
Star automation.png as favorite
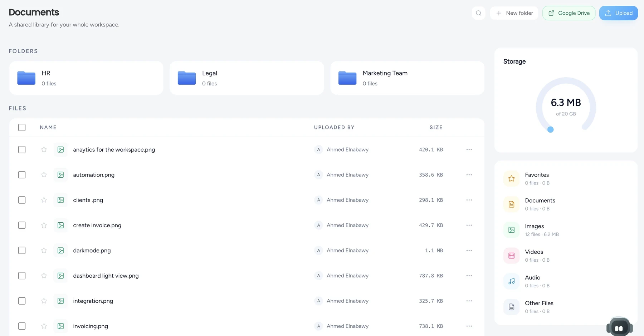point(44,175)
